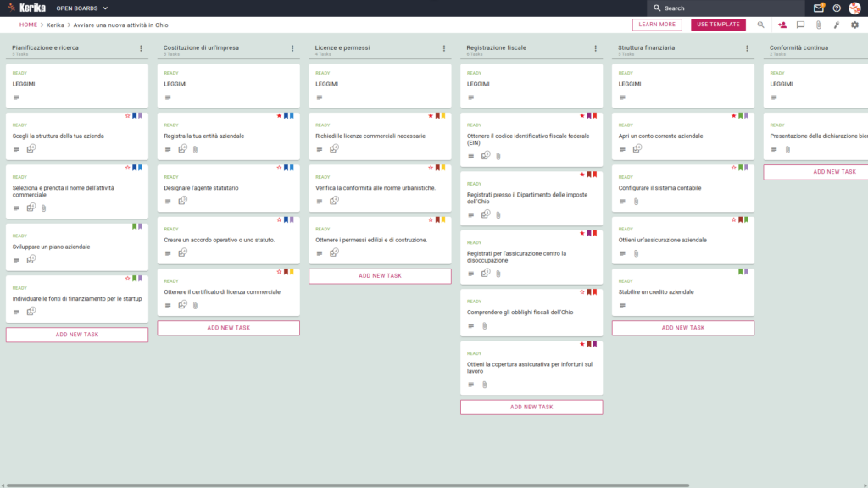Open the add team member icon

point(782,25)
